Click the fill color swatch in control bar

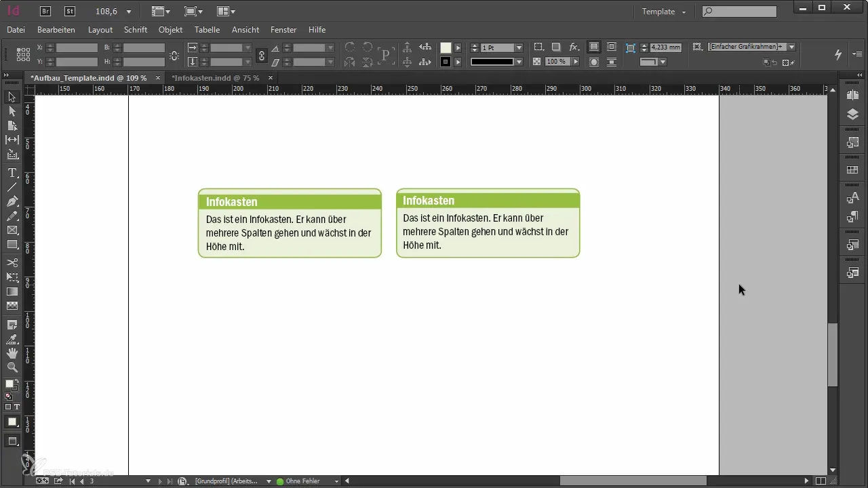click(x=446, y=47)
